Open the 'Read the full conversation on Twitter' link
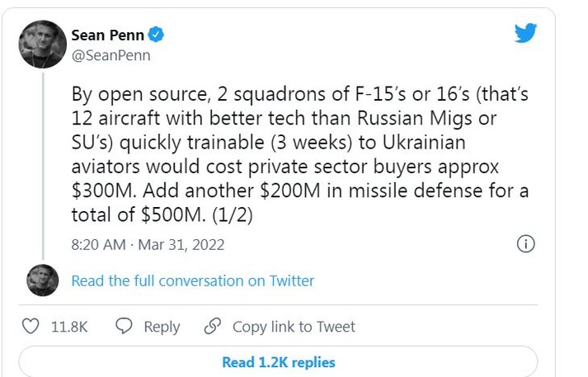The height and width of the screenshot is (377, 588). click(192, 280)
